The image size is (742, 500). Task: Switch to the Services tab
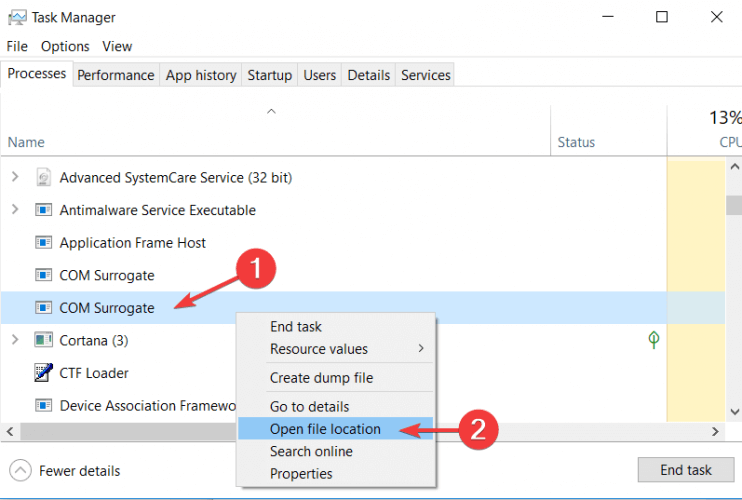pos(425,75)
